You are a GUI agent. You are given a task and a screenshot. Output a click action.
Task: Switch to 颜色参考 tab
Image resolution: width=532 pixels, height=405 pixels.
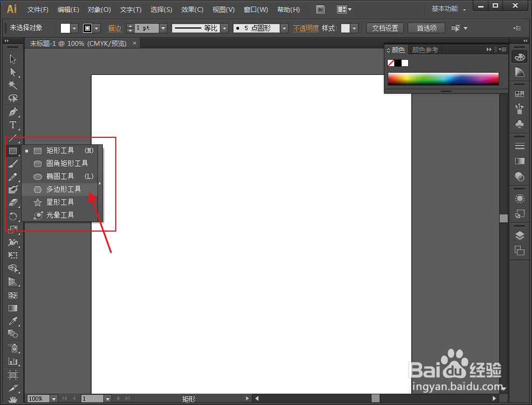[425, 50]
